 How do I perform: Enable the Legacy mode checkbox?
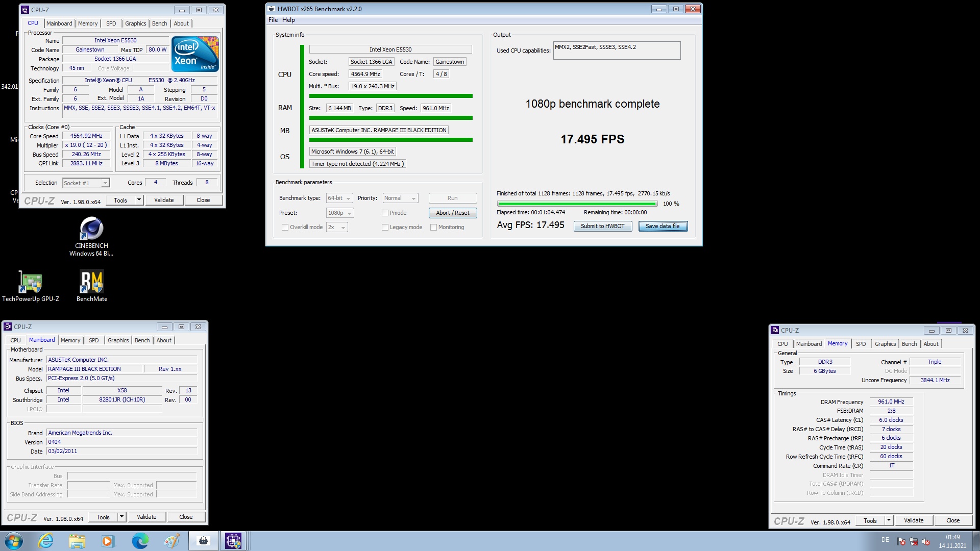pyautogui.click(x=385, y=228)
